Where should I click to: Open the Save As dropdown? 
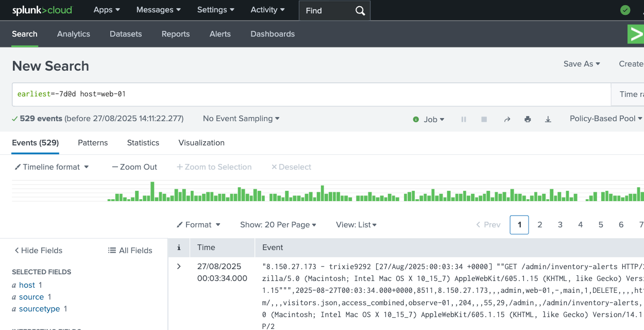[x=582, y=64]
